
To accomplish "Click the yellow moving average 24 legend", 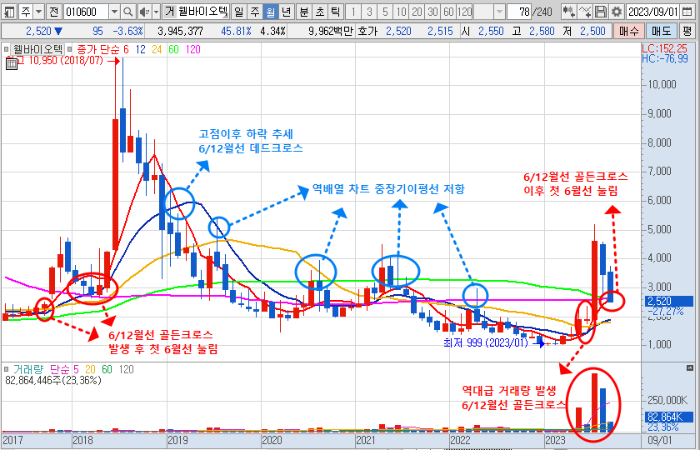I will pos(157,49).
